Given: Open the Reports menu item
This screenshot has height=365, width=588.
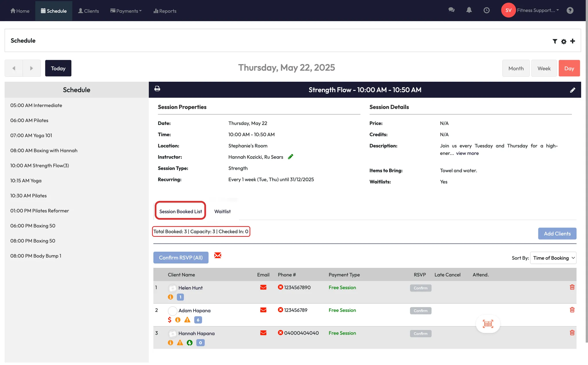Looking at the screenshot, I should [x=165, y=11].
